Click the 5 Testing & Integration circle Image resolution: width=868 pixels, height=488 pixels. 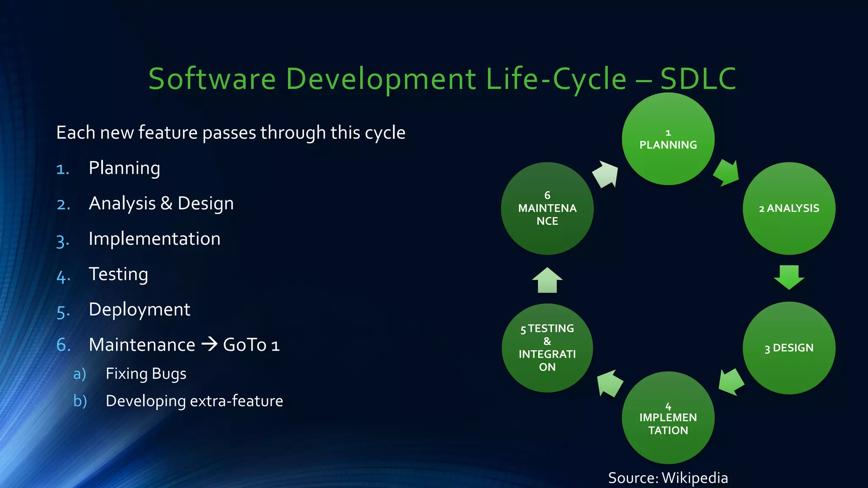tap(547, 348)
